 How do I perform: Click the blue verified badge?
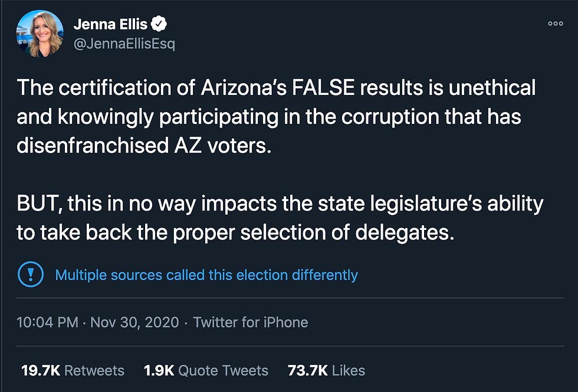coord(159,24)
